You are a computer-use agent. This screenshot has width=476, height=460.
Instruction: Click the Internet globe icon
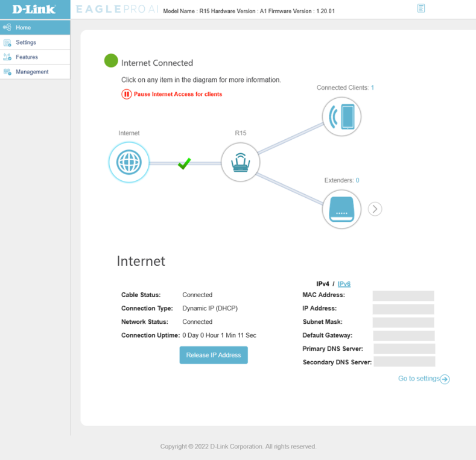point(129,162)
